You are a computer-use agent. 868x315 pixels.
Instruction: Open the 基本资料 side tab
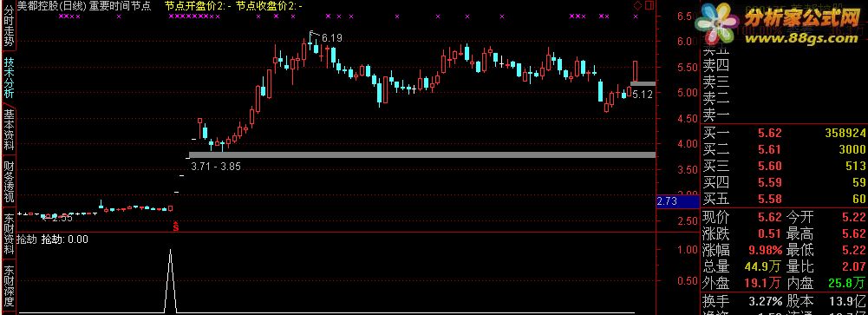click(9, 130)
